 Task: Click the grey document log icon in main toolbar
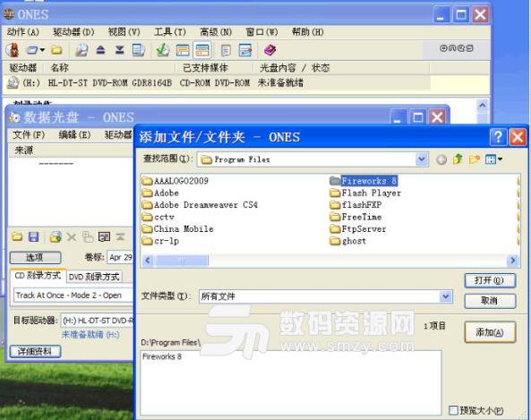[x=226, y=50]
